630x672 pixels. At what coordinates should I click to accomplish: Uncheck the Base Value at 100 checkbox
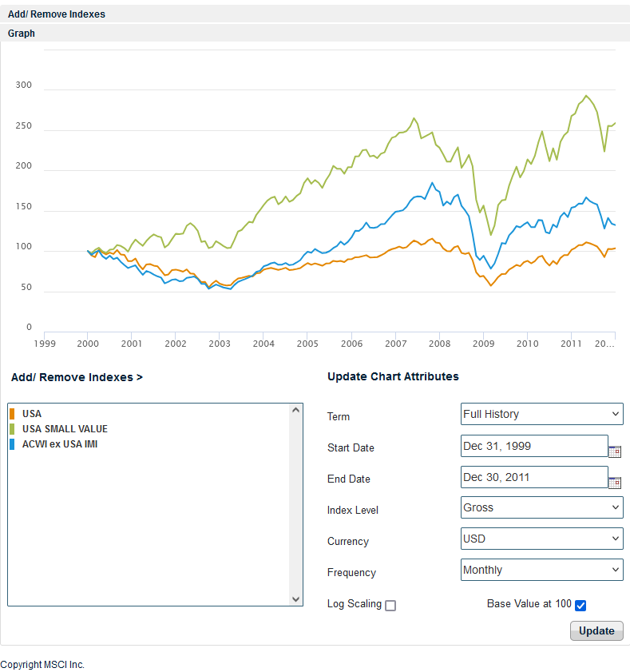coord(580,605)
